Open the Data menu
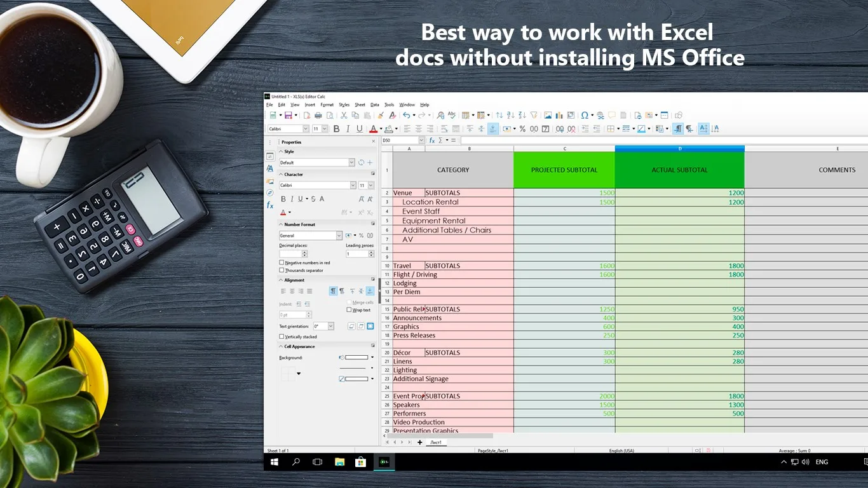 (x=375, y=105)
